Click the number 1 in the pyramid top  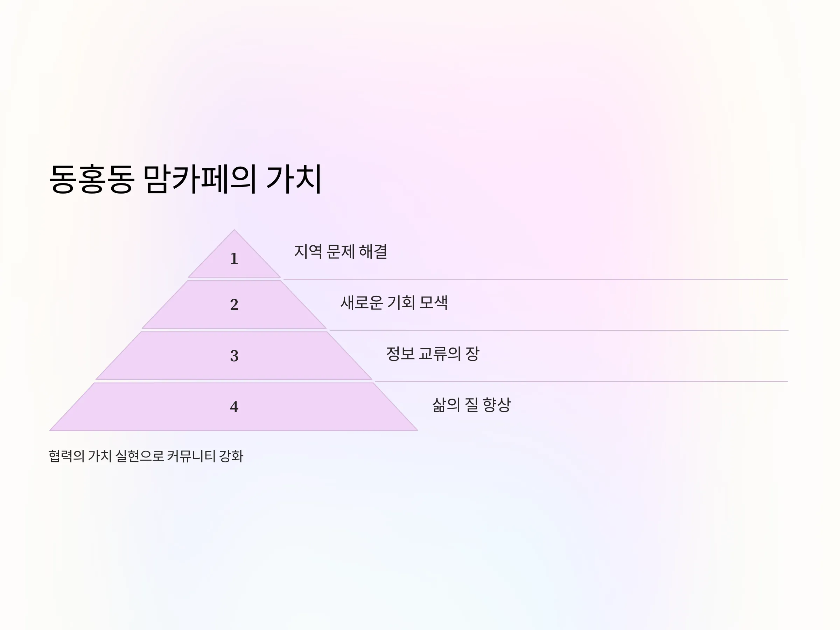[x=234, y=259]
